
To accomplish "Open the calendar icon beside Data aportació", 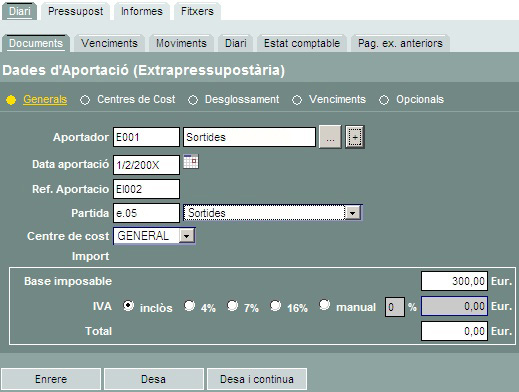I will point(191,161).
